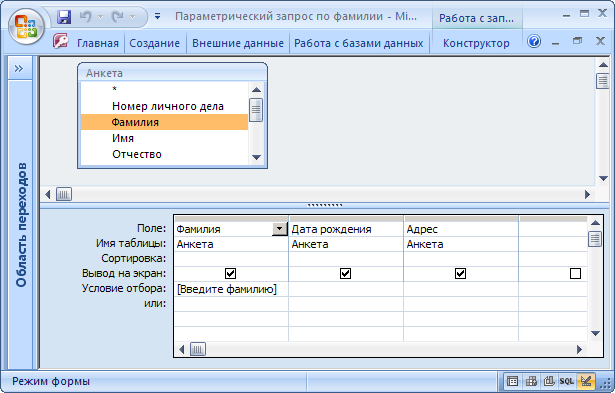Open the undo history dropdown arrow
Image resolution: width=615 pixels, height=393 pixels.
pos(100,17)
